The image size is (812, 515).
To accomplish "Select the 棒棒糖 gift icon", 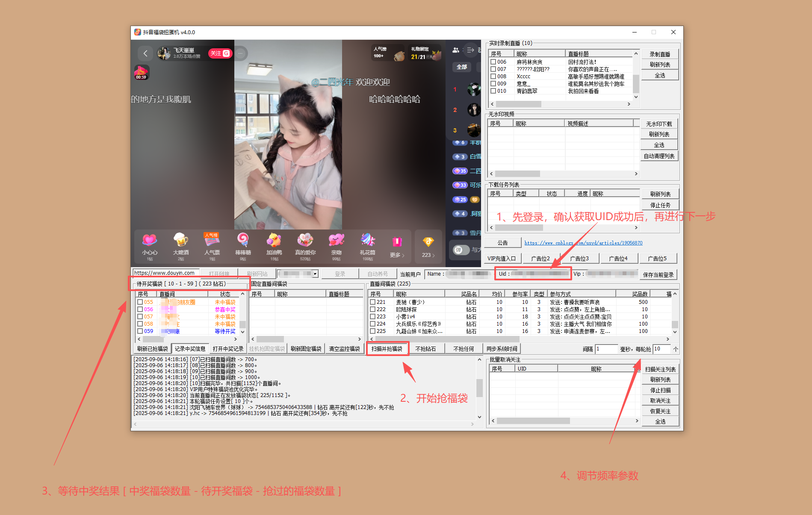I will click(x=243, y=244).
